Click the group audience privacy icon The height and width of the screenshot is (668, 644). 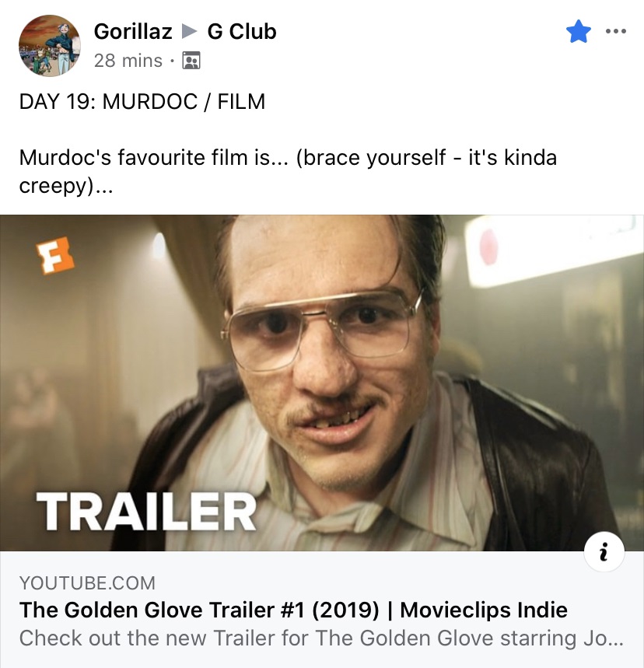pyautogui.click(x=191, y=61)
